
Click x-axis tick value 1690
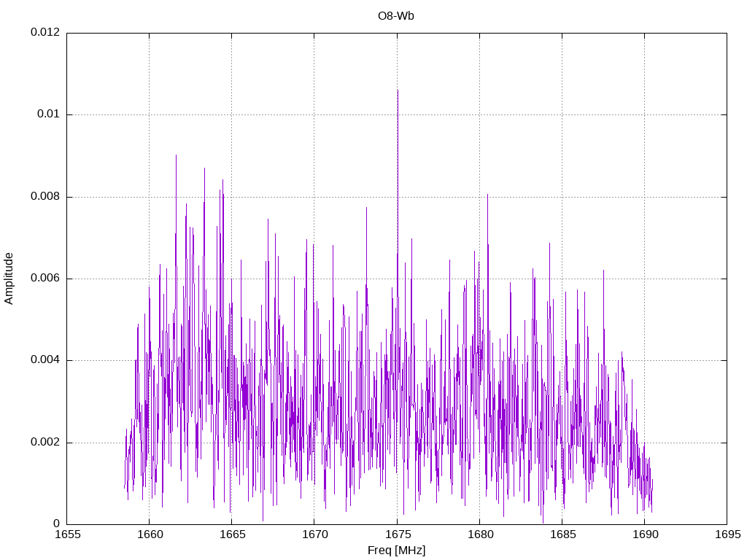(x=646, y=534)
